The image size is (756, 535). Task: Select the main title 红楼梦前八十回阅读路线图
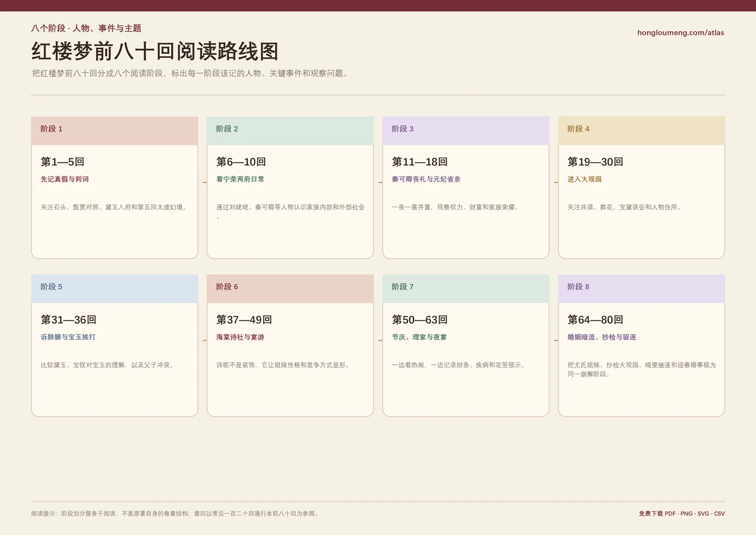[155, 51]
